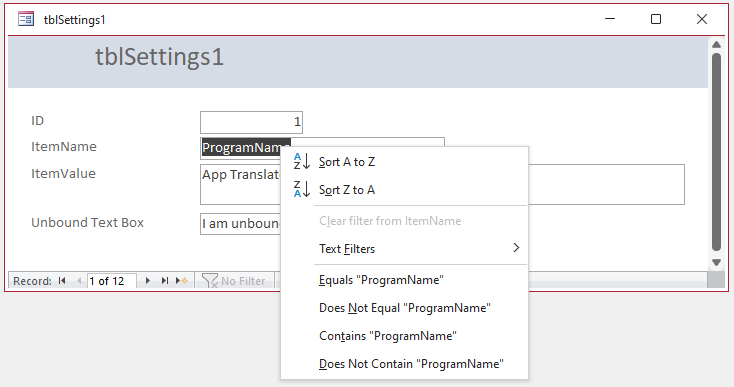The image size is (734, 387).
Task: Create new blank record button
Action: [x=182, y=281]
